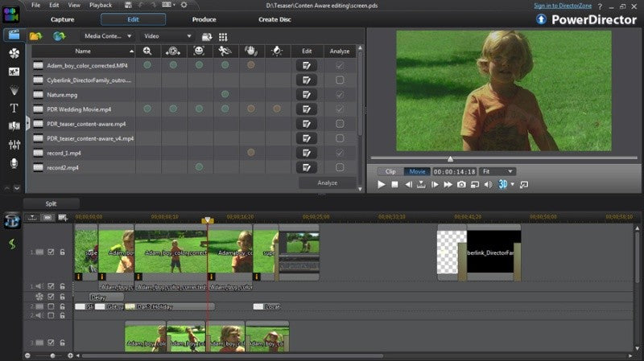Image resolution: width=644 pixels, height=361 pixels.
Task: Sort by the zoom detection column icon
Action: pos(147,51)
